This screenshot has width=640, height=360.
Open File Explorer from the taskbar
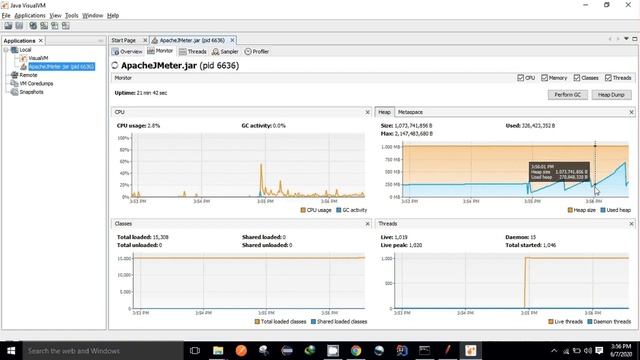(x=218, y=351)
